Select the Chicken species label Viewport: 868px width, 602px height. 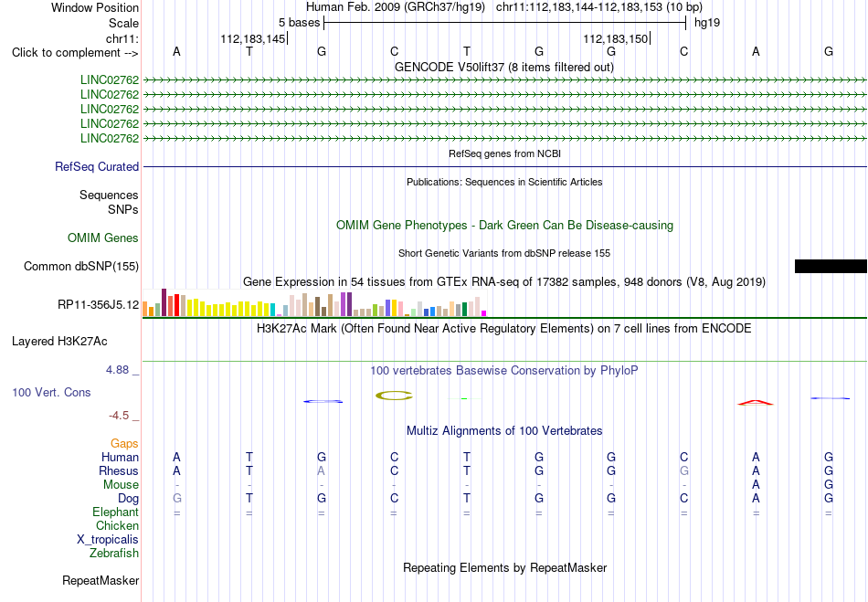coord(117,525)
